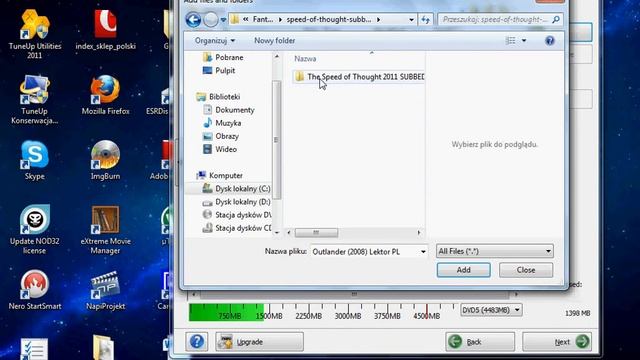
Task: Click the Nazwa pliku text field
Action: coord(364,251)
